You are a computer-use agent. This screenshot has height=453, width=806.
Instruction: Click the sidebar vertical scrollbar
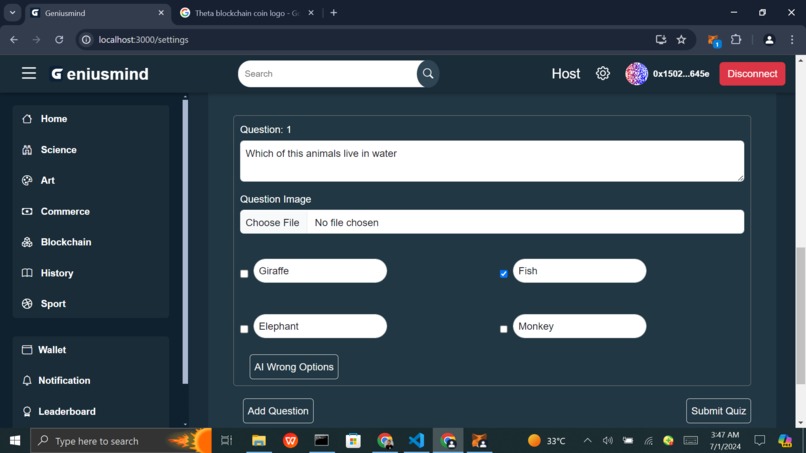[185, 242]
